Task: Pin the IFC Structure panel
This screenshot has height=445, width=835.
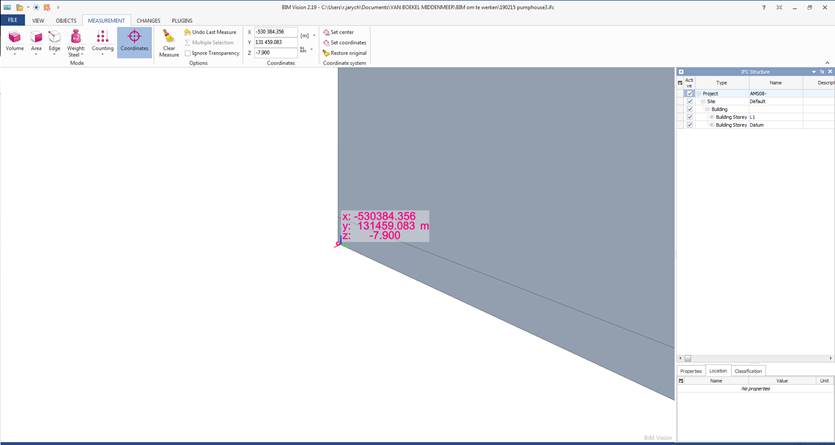Action: (x=822, y=71)
